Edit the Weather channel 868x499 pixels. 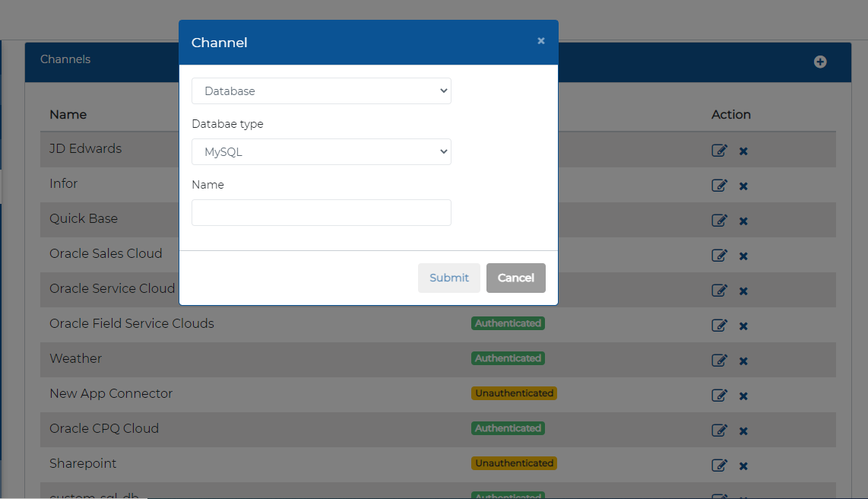[719, 360]
